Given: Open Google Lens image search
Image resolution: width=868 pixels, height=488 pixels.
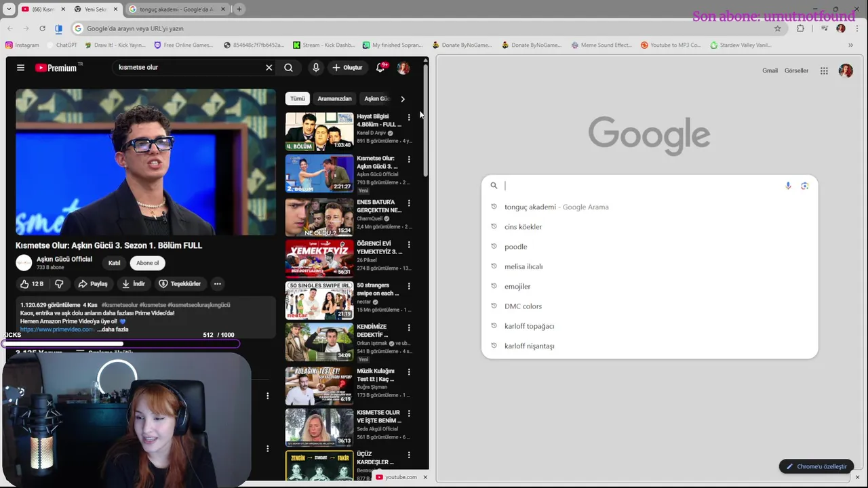Looking at the screenshot, I should pyautogui.click(x=805, y=186).
